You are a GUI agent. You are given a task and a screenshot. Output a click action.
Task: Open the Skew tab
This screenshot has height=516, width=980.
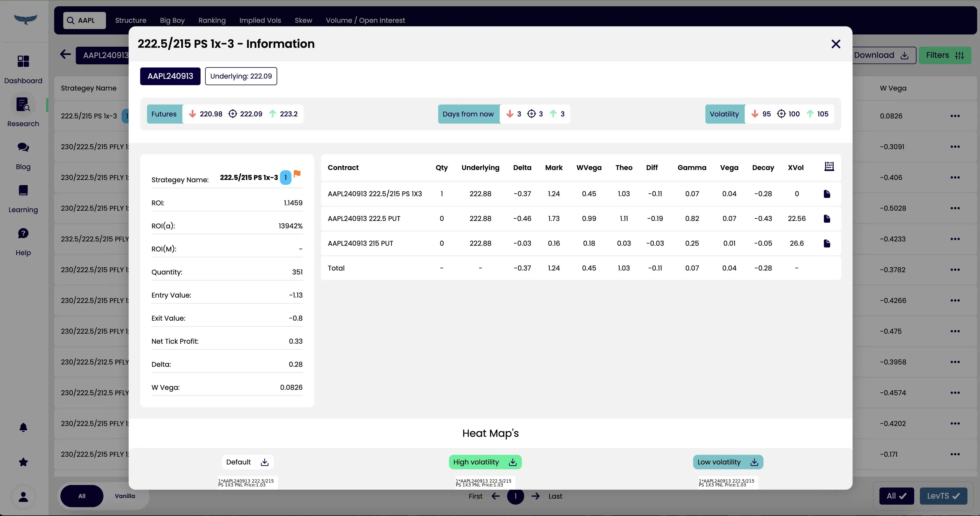click(x=303, y=21)
